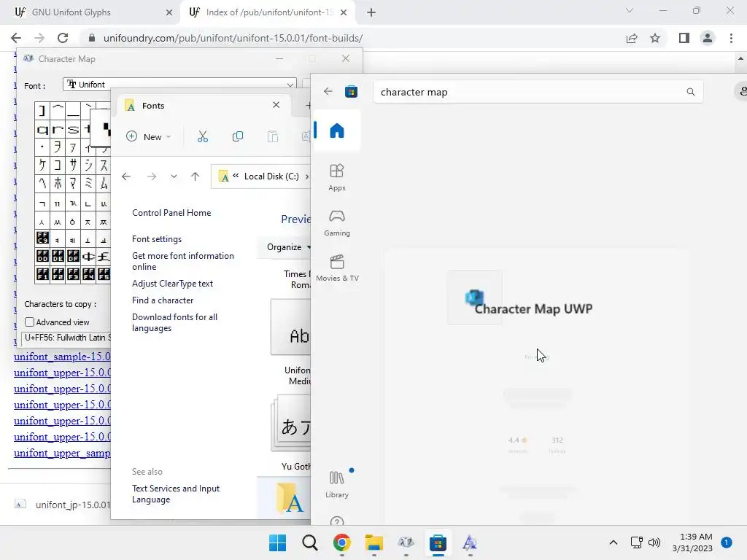Click Microsoft Store logo icon in header

[x=351, y=91]
